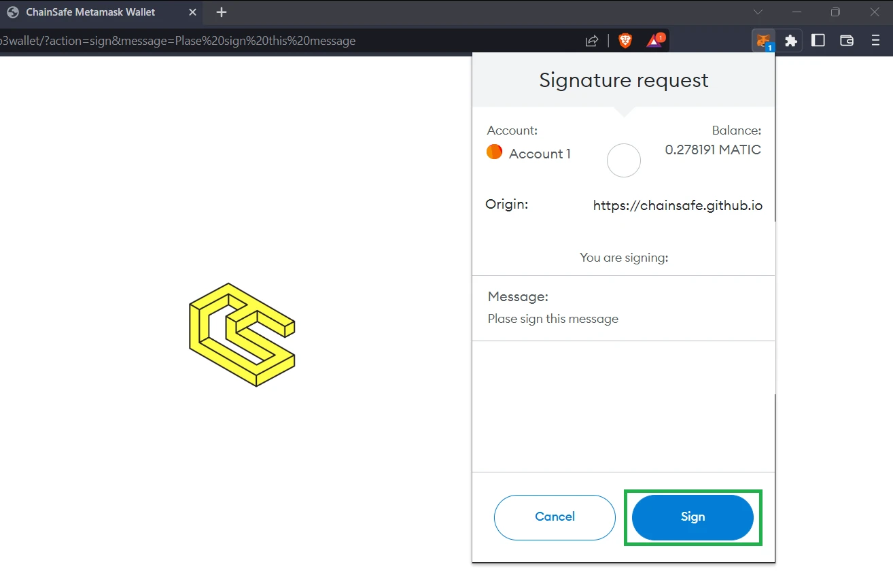Open the Brave hamburger main menu
The height and width of the screenshot is (588, 893).
click(875, 41)
